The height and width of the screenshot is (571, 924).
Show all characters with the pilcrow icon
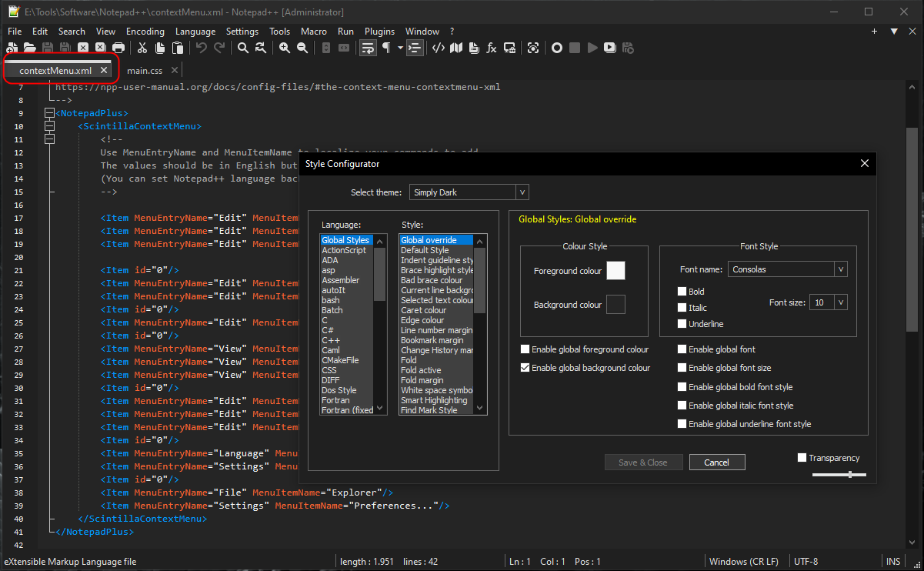(387, 48)
